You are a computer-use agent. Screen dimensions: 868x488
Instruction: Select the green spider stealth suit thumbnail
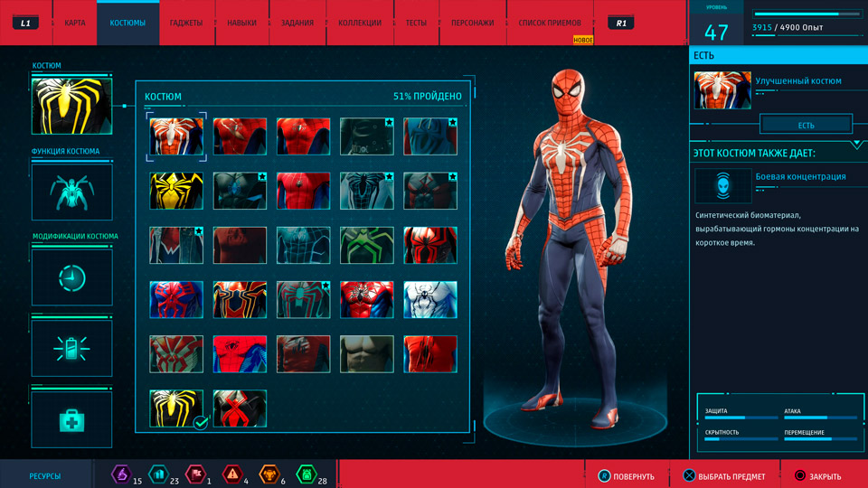pos(367,245)
